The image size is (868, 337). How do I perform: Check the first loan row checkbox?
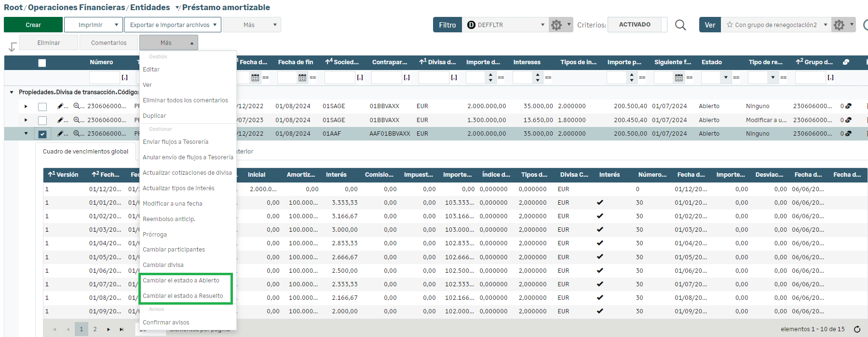point(42,107)
